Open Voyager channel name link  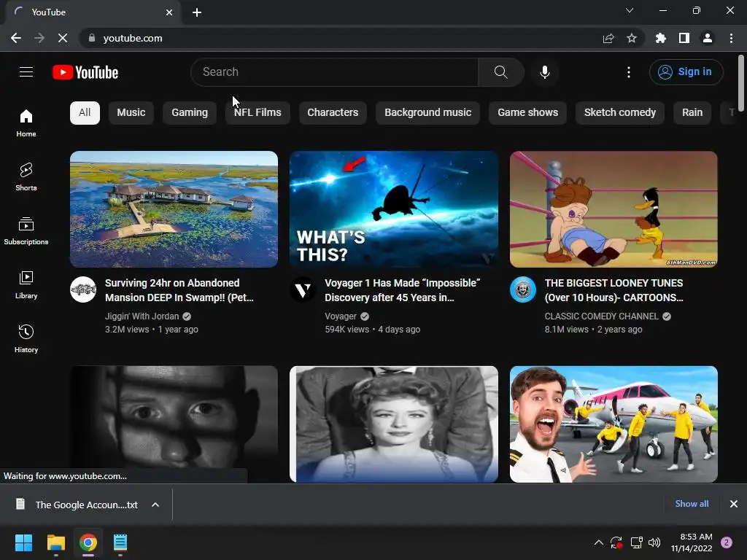341,316
